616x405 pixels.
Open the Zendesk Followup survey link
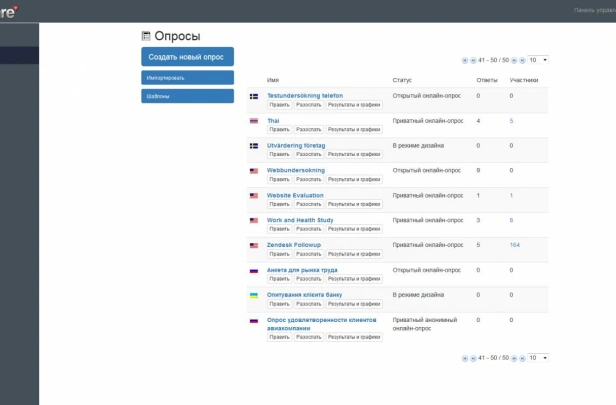[294, 245]
